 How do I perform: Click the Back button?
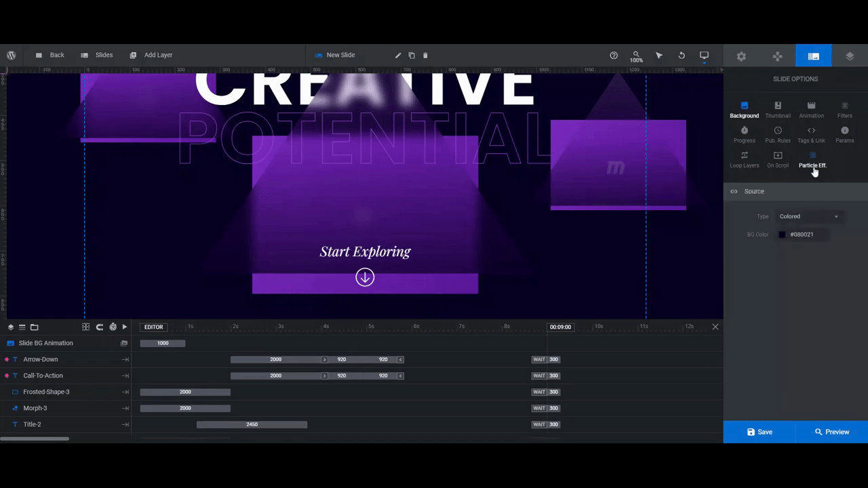tap(50, 55)
